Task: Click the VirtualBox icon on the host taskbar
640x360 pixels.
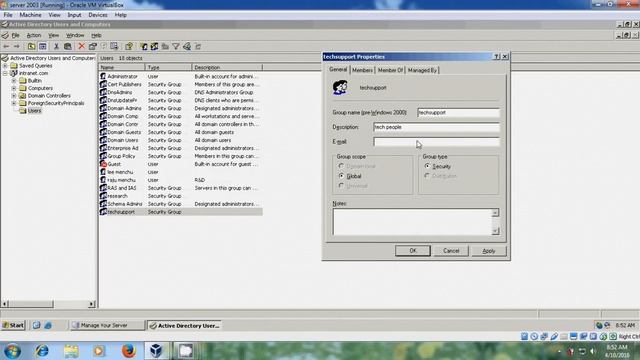Action: pyautogui.click(x=156, y=351)
